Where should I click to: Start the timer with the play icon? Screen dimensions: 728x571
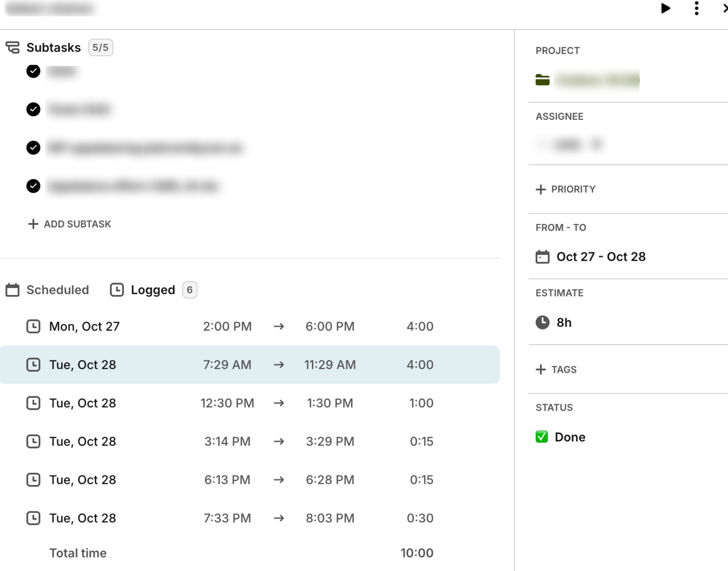tap(666, 8)
